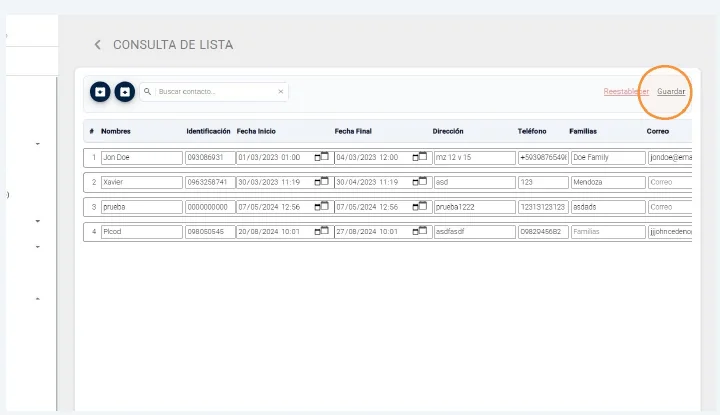Focus the Buscar contacto search field
Screen dimensions: 720x415
pos(214,91)
